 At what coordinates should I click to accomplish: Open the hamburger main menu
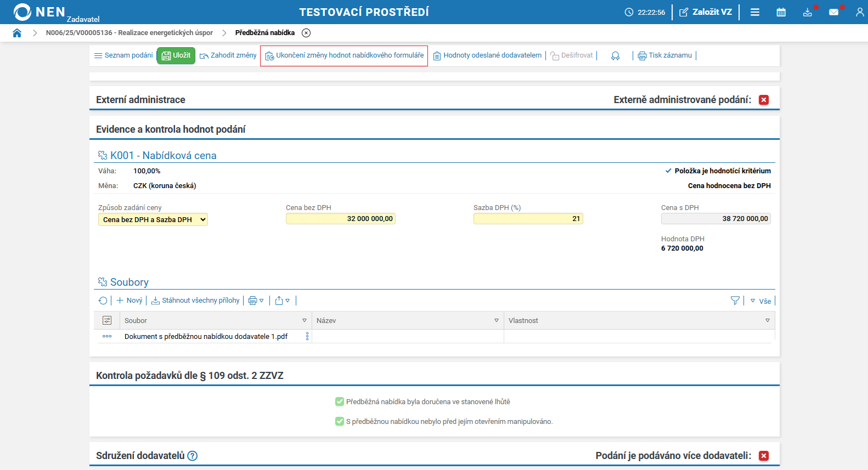click(755, 12)
